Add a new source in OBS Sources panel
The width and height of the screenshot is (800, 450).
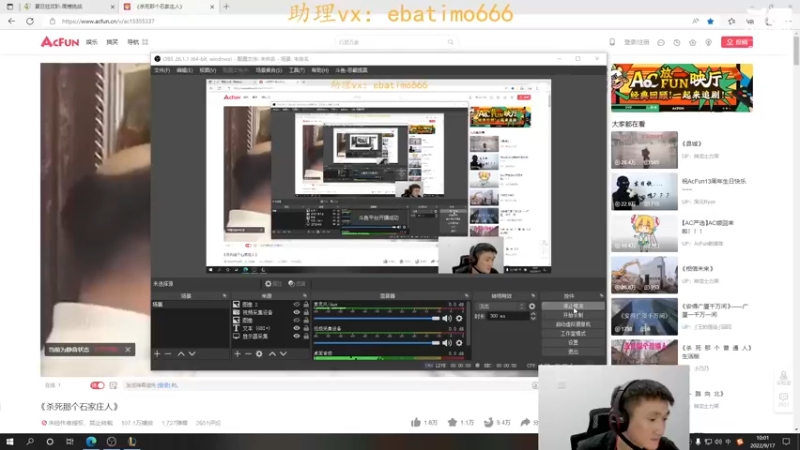pyautogui.click(x=237, y=354)
